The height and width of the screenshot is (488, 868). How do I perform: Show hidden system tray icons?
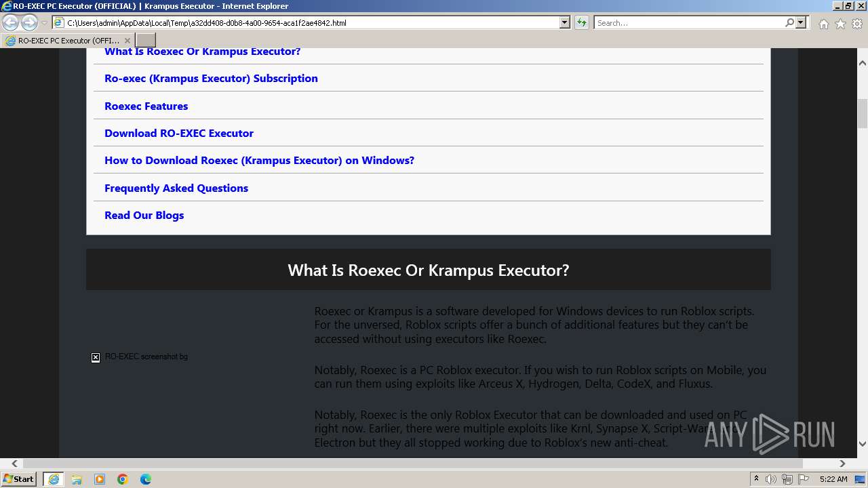coord(756,479)
